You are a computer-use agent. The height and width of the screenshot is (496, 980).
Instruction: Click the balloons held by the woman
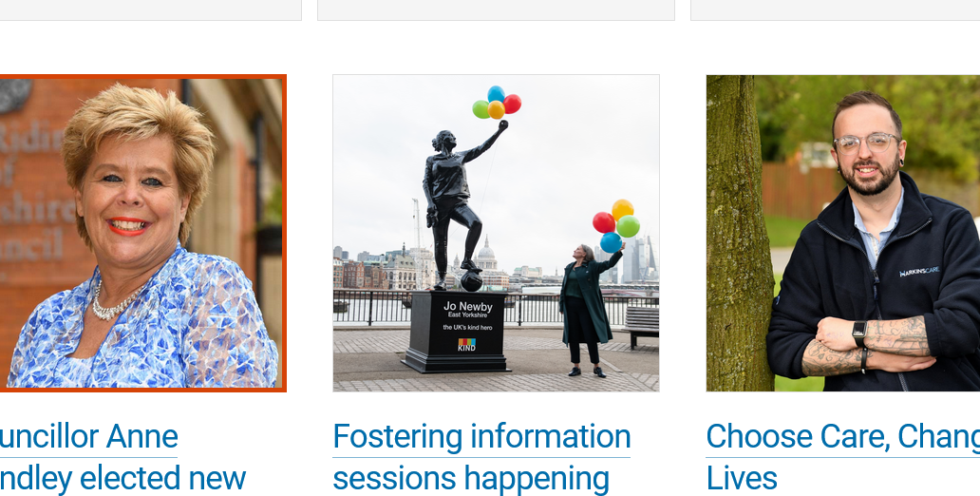click(615, 225)
